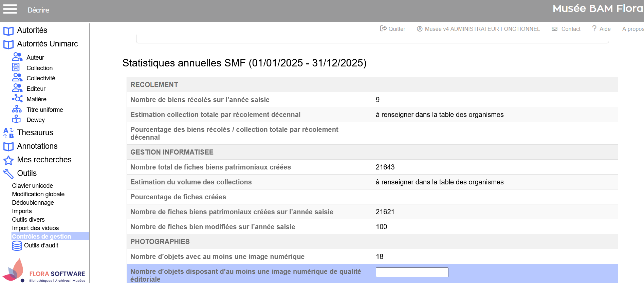Screen dimensions: 644x283
Task: Open Dédoublonnage tool
Action: (33, 203)
